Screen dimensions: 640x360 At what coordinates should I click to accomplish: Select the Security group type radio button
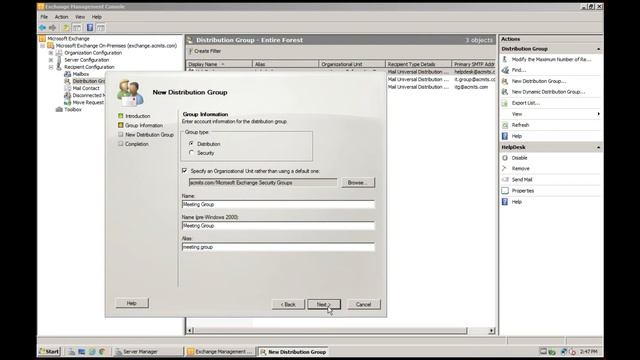[191, 153]
